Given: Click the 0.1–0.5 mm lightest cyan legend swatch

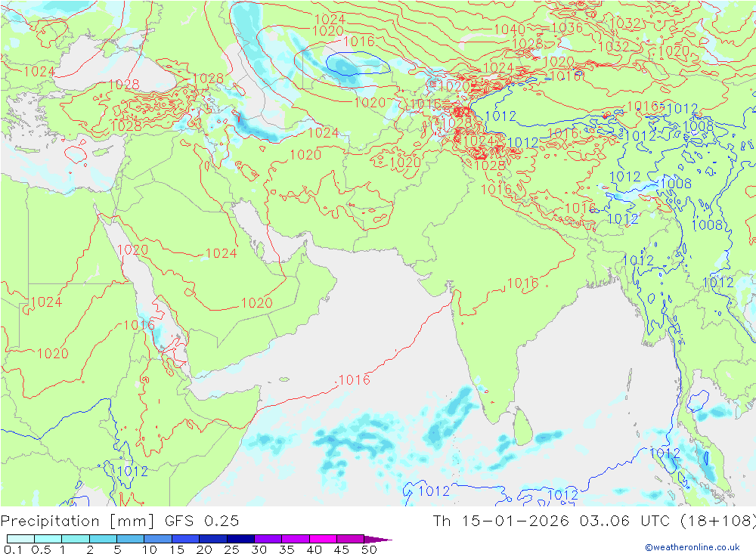Looking at the screenshot, I should [20, 539].
